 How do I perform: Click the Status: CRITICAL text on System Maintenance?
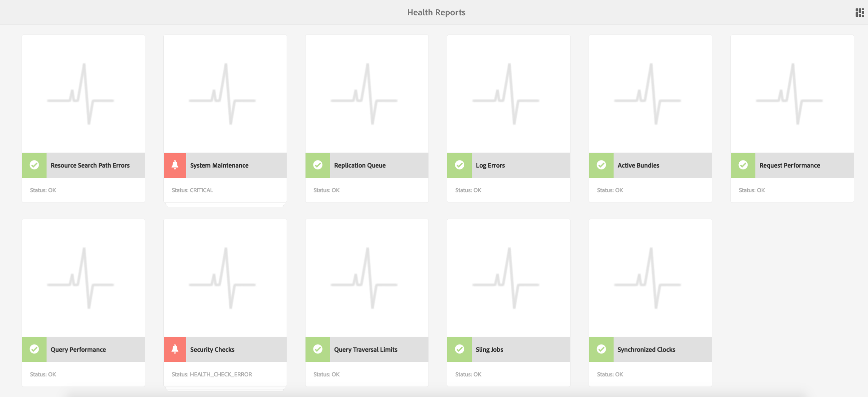[x=192, y=190]
